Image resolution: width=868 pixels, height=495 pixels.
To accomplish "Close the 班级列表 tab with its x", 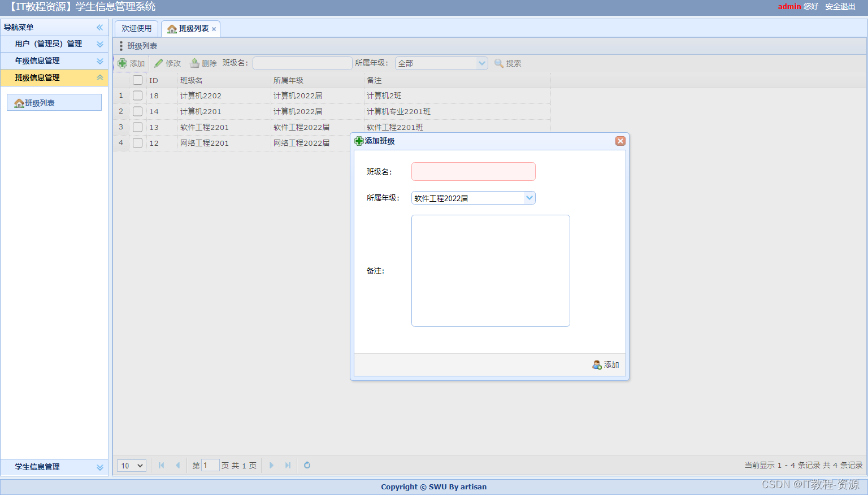I will 214,29.
